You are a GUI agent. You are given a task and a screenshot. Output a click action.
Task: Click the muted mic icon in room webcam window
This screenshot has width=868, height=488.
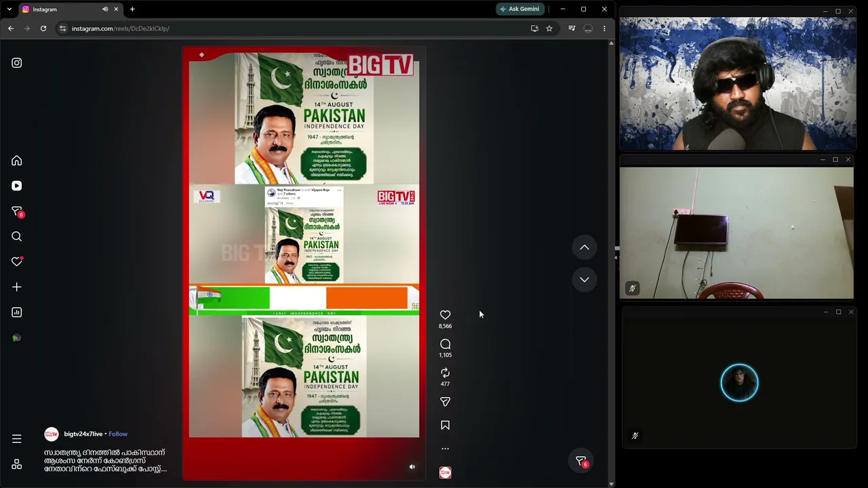tap(632, 289)
